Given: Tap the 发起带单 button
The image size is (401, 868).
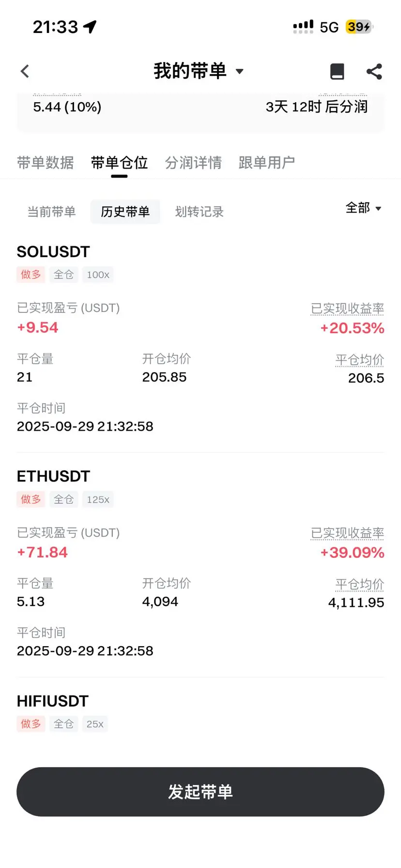Looking at the screenshot, I should pyautogui.click(x=200, y=791).
